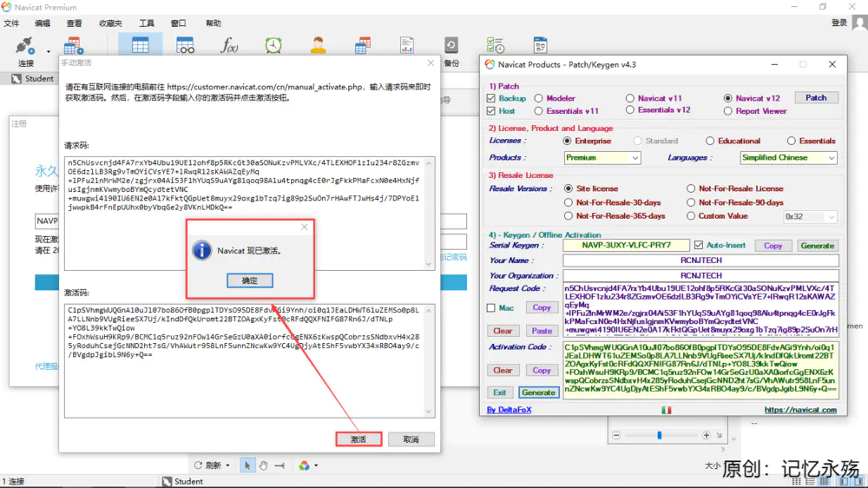Viewport: 868px width, 488px height.
Task: Open the User toolbar icon
Action: coord(318,45)
